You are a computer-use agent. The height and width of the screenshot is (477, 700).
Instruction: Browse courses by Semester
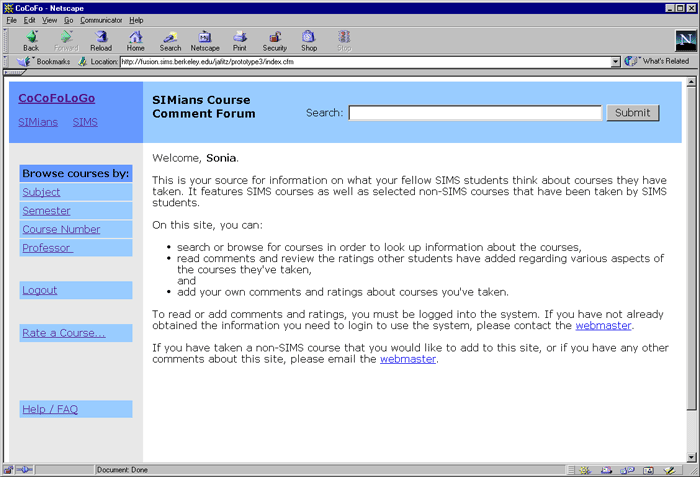pyautogui.click(x=46, y=211)
